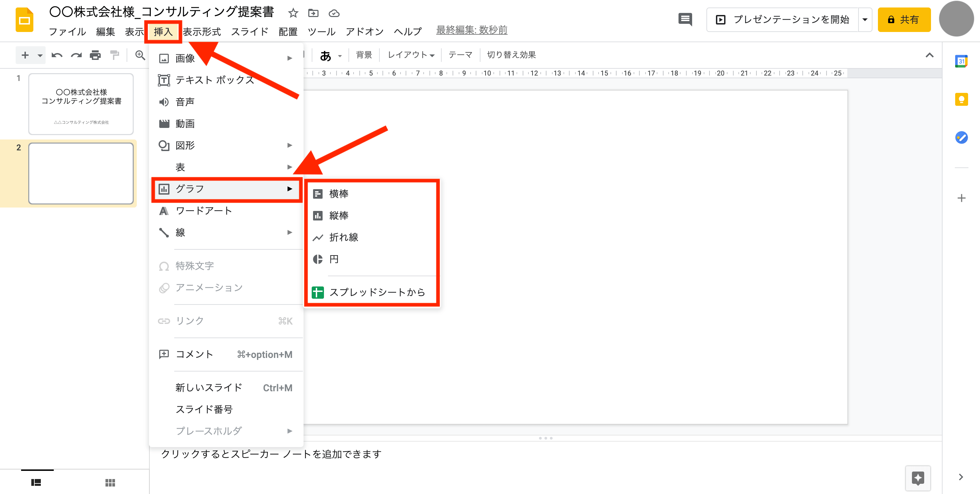Open the 表 submenu
The height and width of the screenshot is (494, 980).
[226, 167]
